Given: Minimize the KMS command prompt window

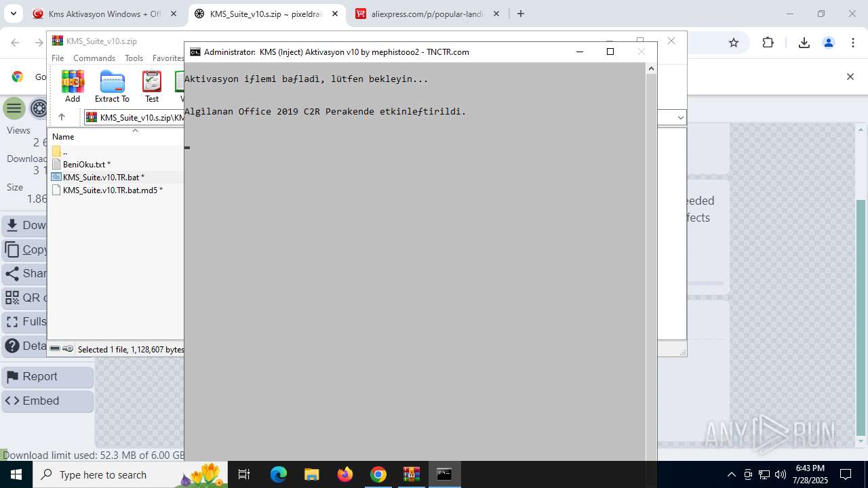Looking at the screenshot, I should 580,52.
